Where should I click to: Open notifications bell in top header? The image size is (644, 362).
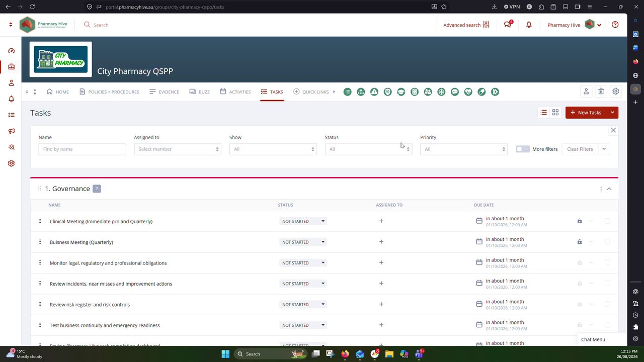[x=529, y=25]
